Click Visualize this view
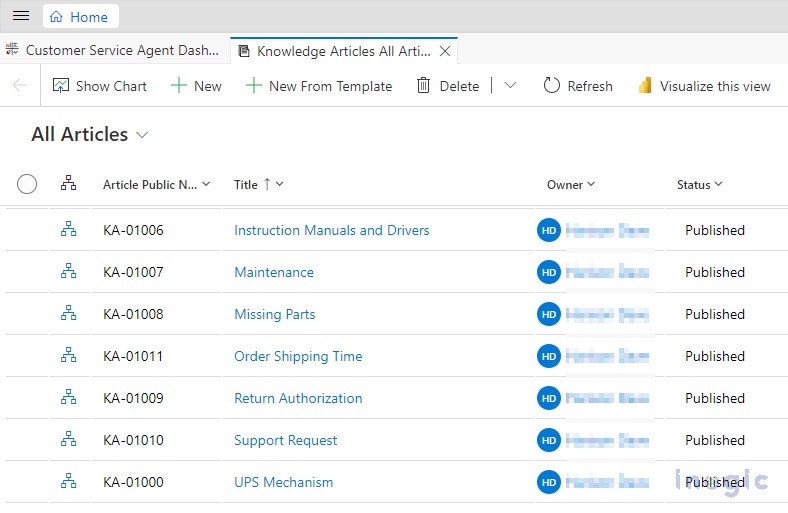 point(704,86)
